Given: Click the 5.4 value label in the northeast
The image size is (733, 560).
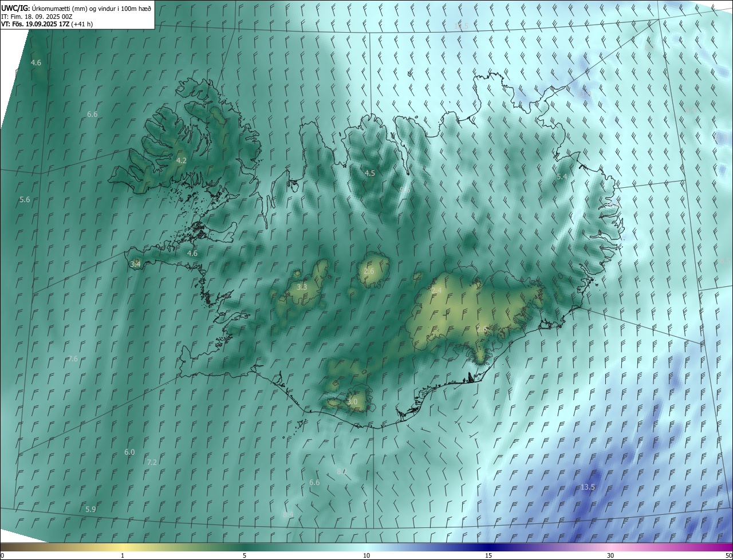Looking at the screenshot, I should tap(562, 177).
